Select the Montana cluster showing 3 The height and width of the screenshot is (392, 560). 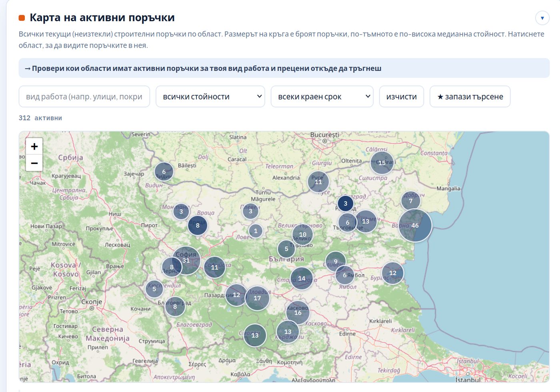point(181,211)
